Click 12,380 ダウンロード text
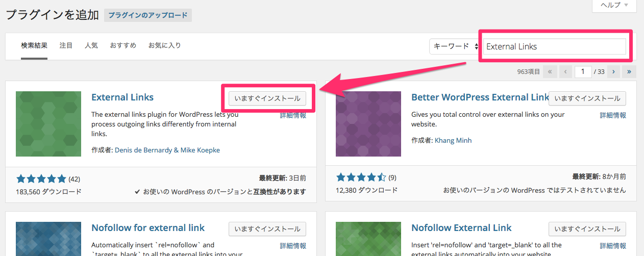 [367, 190]
